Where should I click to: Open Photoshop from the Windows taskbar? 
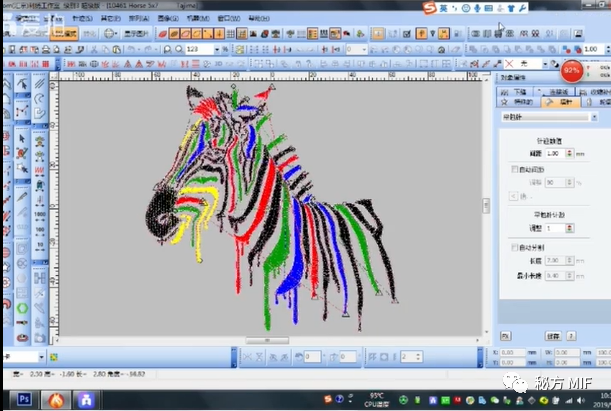click(24, 400)
